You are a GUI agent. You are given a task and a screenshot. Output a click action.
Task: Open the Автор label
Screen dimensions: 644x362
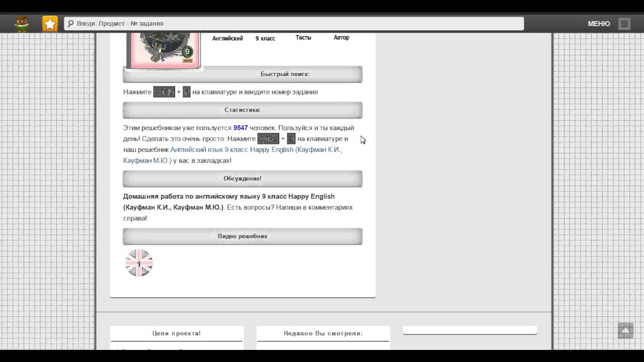click(x=341, y=38)
